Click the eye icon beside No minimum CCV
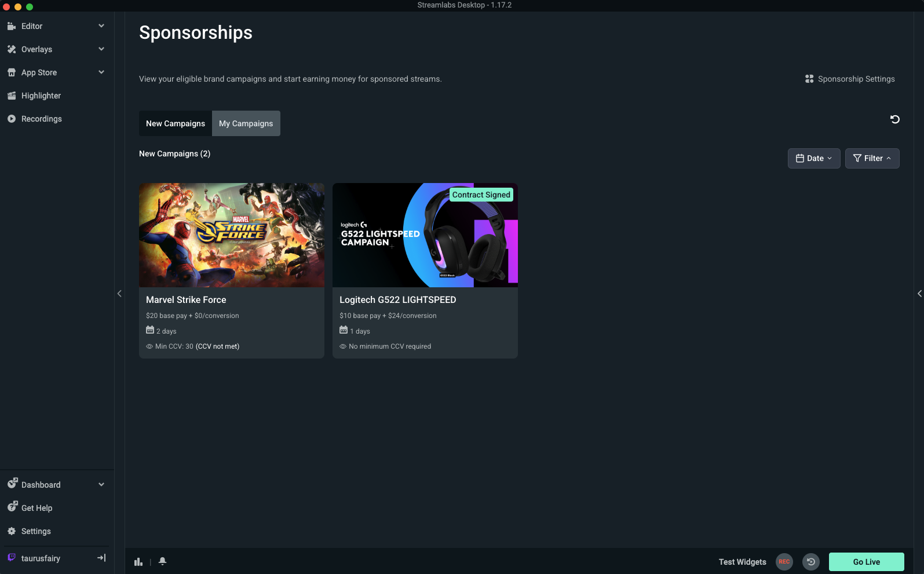This screenshot has width=924, height=574. [x=343, y=346]
